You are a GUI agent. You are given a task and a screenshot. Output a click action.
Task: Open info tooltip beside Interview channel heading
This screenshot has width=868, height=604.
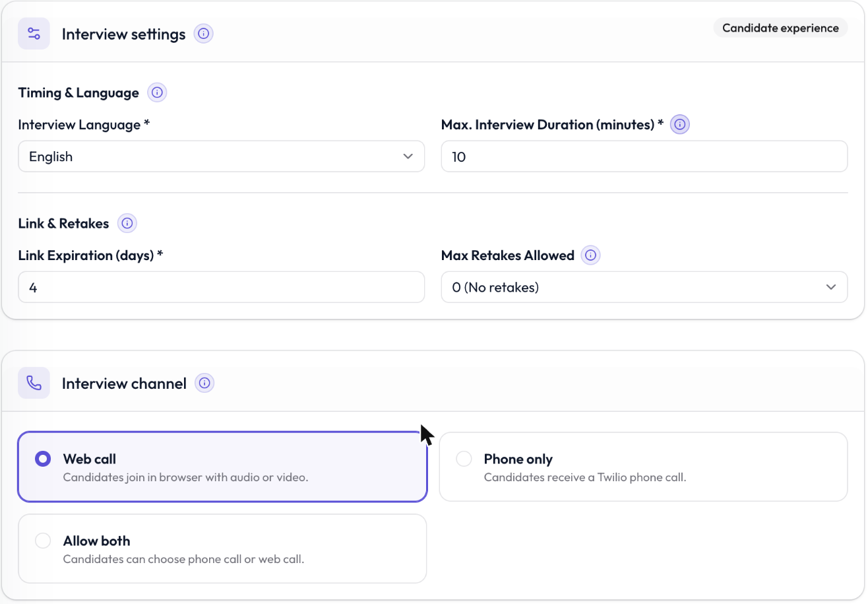(205, 383)
